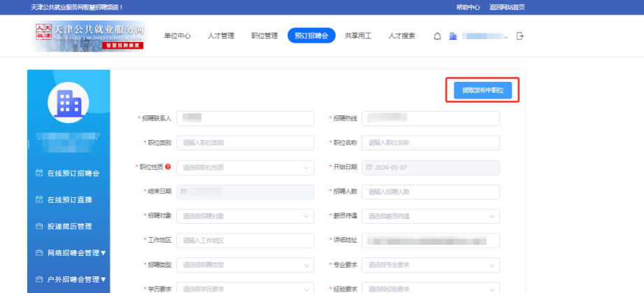Click the icon before 户外招聘会管理
Screen dimensions: 644x293
click(39, 280)
